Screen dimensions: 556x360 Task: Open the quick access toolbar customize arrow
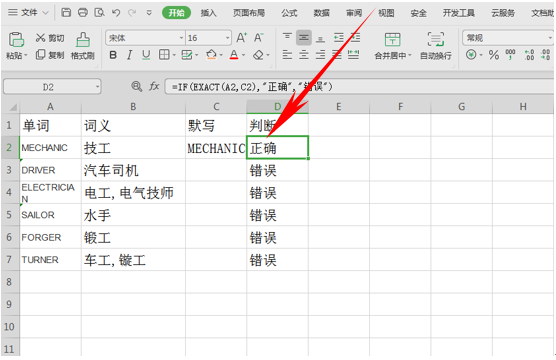(149, 13)
